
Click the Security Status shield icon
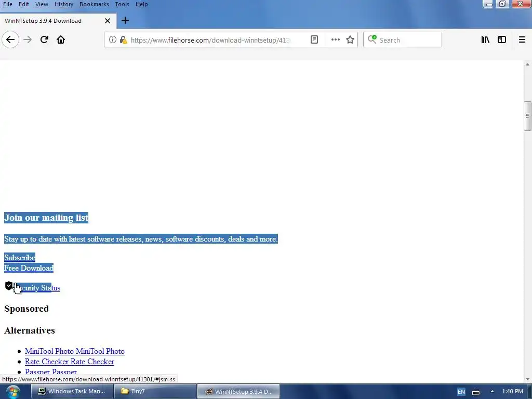pyautogui.click(x=9, y=286)
